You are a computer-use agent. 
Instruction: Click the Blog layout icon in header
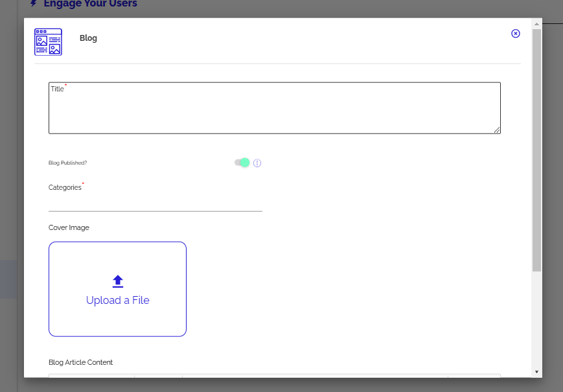point(48,41)
